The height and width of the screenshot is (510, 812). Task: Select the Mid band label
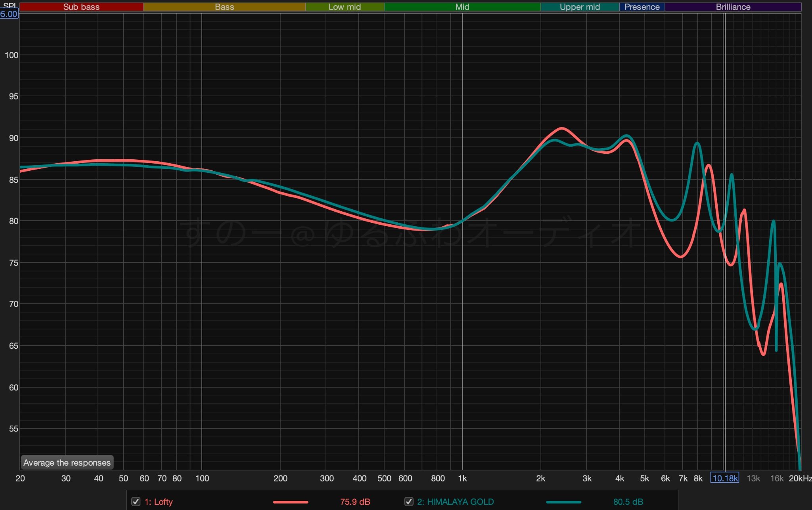[x=462, y=7]
